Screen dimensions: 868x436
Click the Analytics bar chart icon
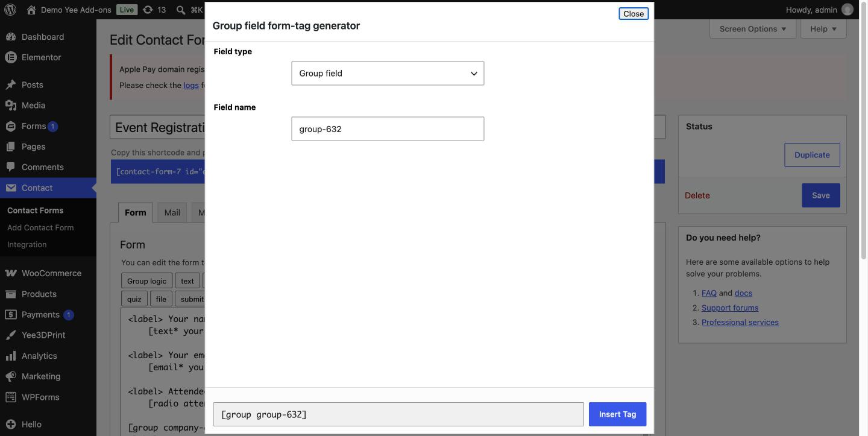click(10, 356)
